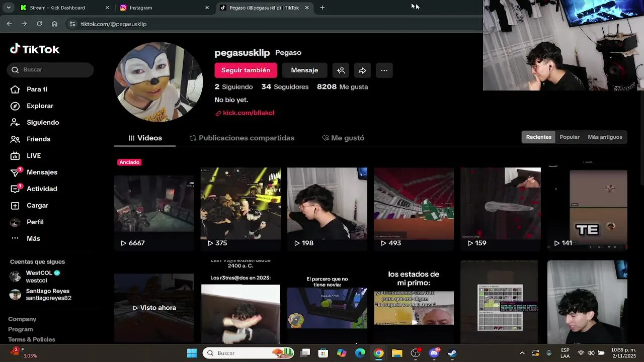The width and height of the screenshot is (644, 362).
Task: Select the Videos tab
Action: pyautogui.click(x=145, y=138)
